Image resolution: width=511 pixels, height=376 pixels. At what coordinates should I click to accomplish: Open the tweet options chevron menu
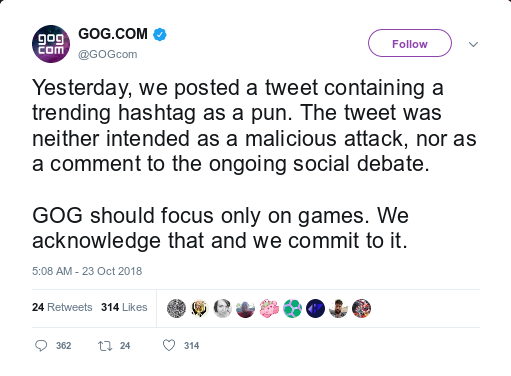473,44
